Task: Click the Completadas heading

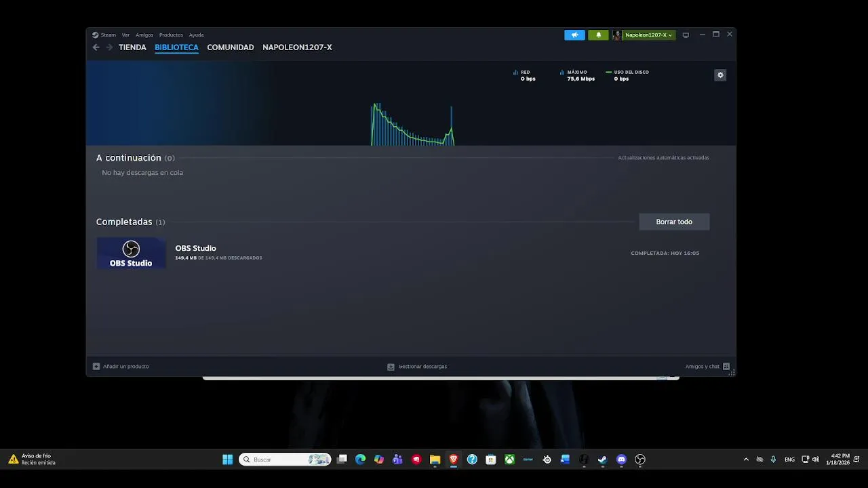Action: click(124, 222)
